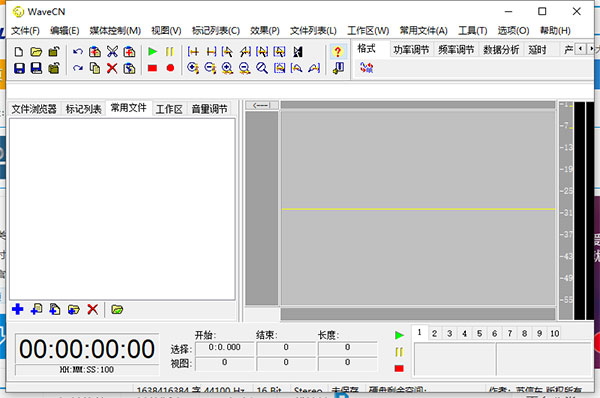This screenshot has height=398, width=600.
Task: Add a favorite file with blue plus icon
Action: [18, 309]
